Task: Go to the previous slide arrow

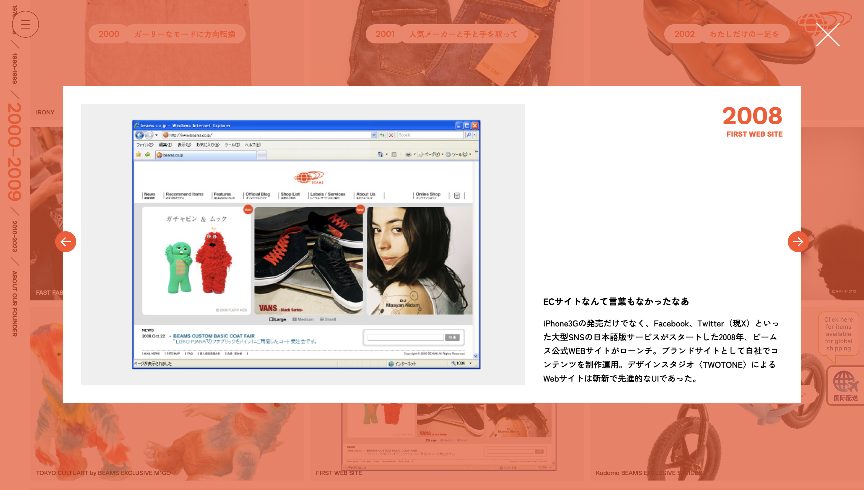Action: pos(66,242)
